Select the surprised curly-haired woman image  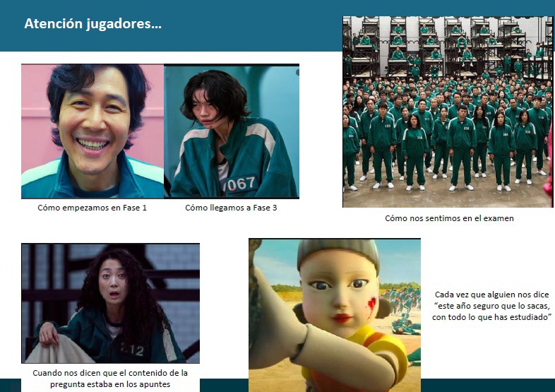pyautogui.click(x=110, y=303)
